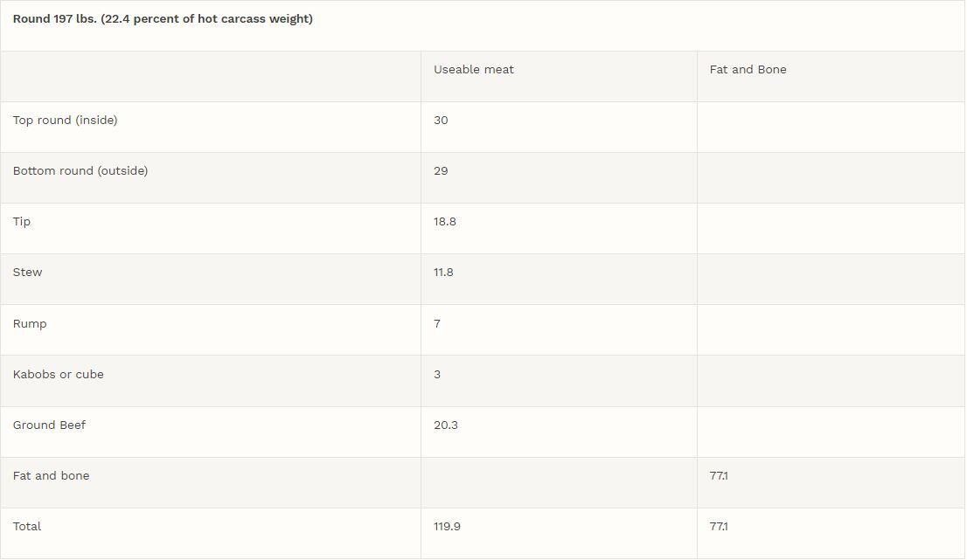Click the Ground Beef value 20.3
967x560 pixels.
pos(446,425)
